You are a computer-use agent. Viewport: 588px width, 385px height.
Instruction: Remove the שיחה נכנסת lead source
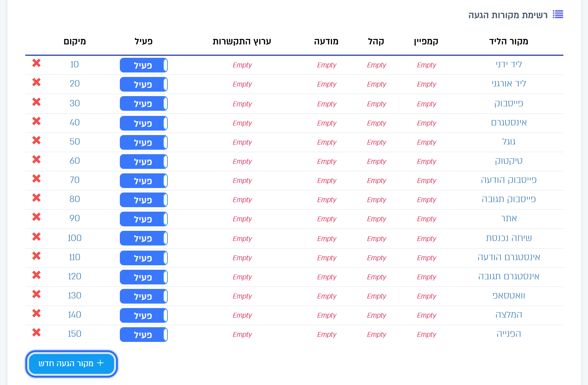pos(36,237)
